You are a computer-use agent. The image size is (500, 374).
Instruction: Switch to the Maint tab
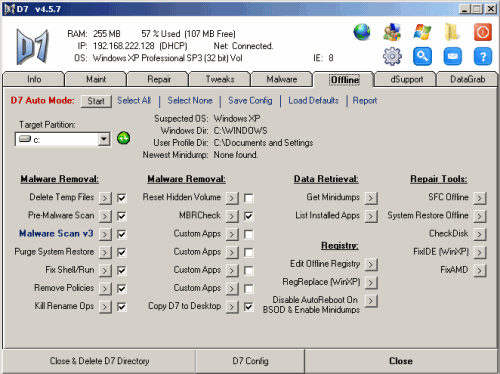pos(96,79)
